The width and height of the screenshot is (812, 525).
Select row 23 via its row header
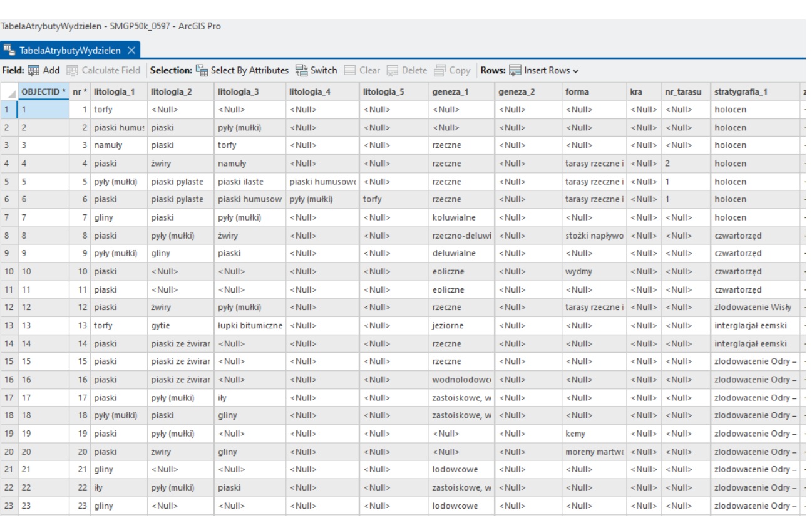9,506
